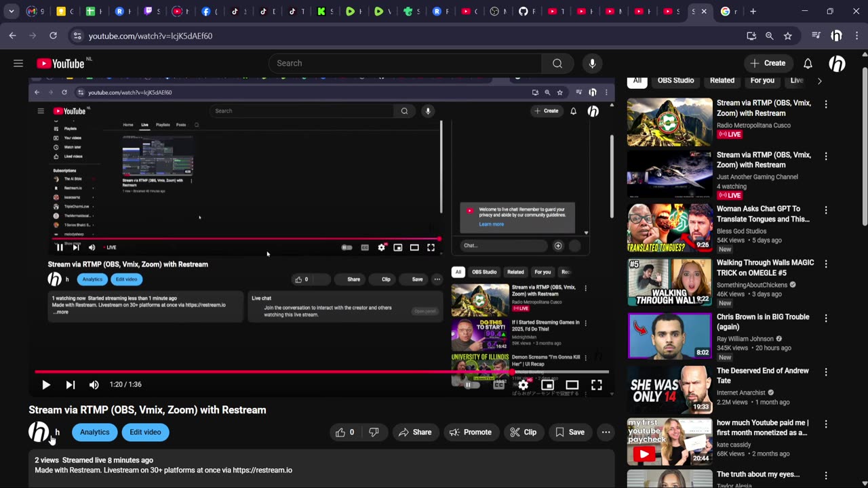Open the channel avatar below the title
The width and height of the screenshot is (868, 488).
[x=39, y=432]
